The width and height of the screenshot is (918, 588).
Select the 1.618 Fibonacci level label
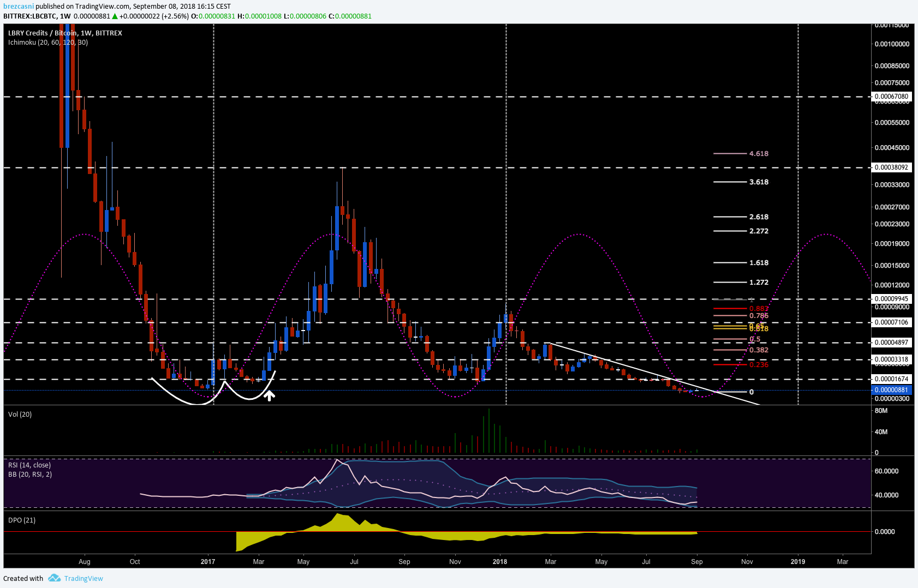click(759, 263)
